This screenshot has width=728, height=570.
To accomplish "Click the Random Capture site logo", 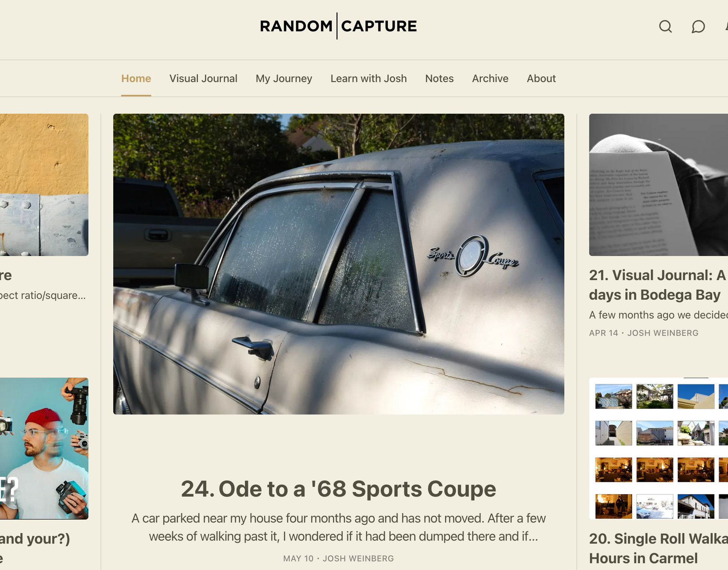I will point(338,26).
